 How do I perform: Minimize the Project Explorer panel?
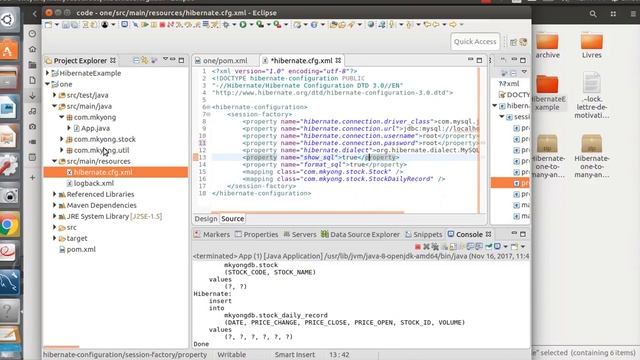tap(173, 60)
